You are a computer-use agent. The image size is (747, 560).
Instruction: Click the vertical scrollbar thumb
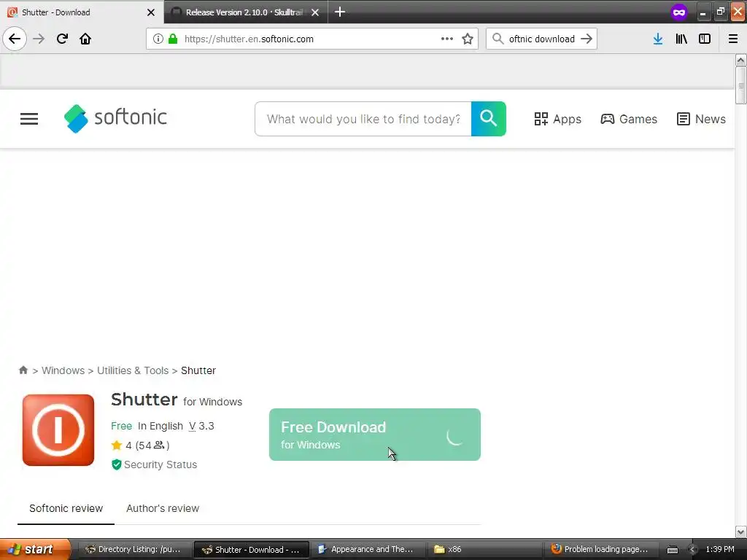(x=740, y=85)
